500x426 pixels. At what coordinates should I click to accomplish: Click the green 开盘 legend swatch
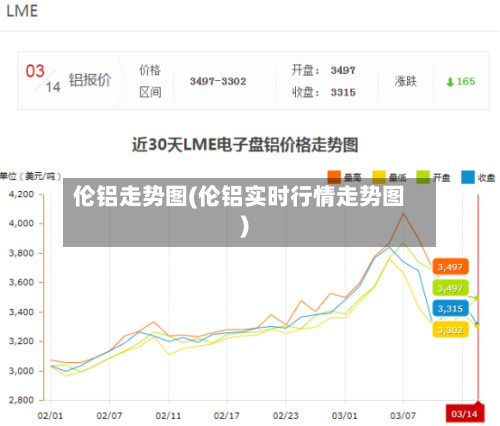[x=423, y=177]
